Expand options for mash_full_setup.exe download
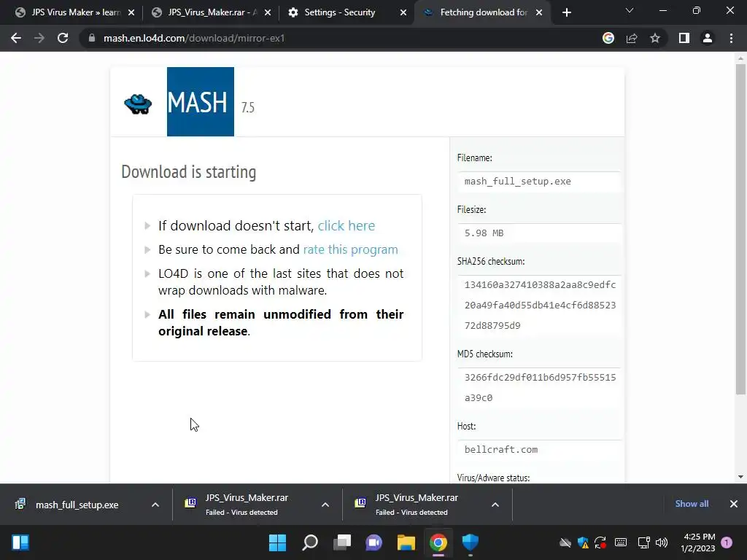The height and width of the screenshot is (560, 747). click(155, 505)
